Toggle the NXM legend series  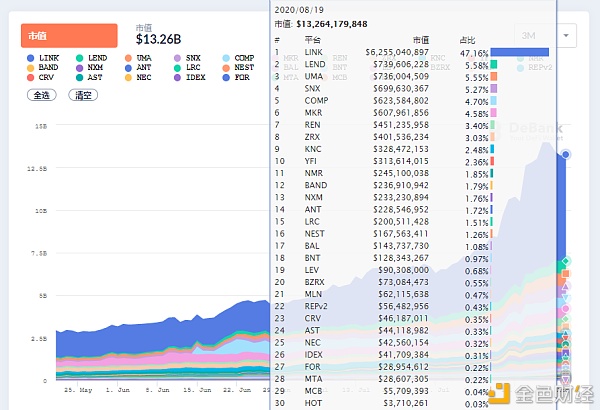point(90,68)
